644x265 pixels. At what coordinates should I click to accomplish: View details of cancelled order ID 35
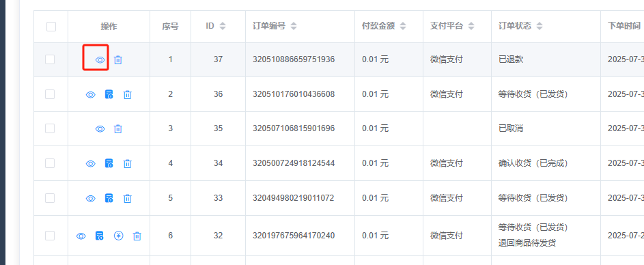(100, 129)
